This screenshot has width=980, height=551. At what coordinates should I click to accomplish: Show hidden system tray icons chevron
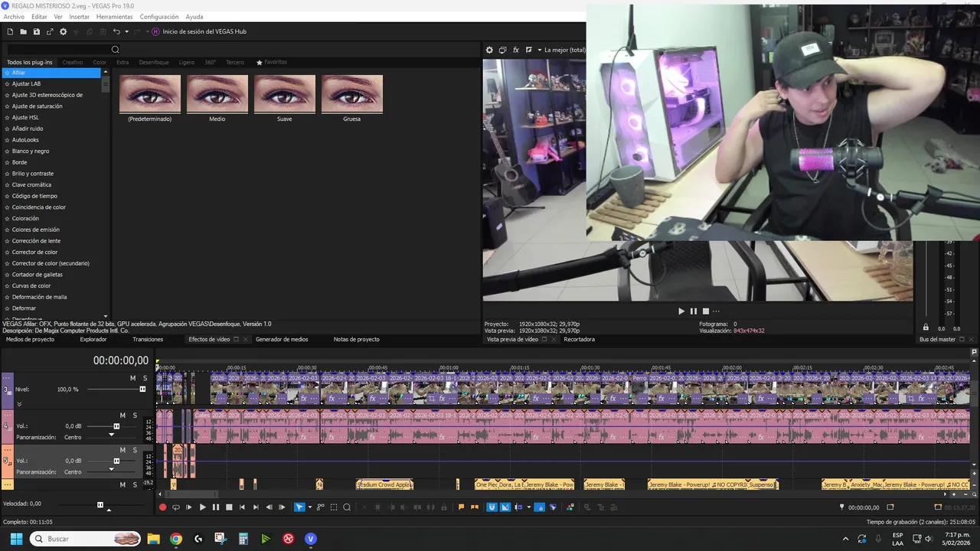[845, 539]
